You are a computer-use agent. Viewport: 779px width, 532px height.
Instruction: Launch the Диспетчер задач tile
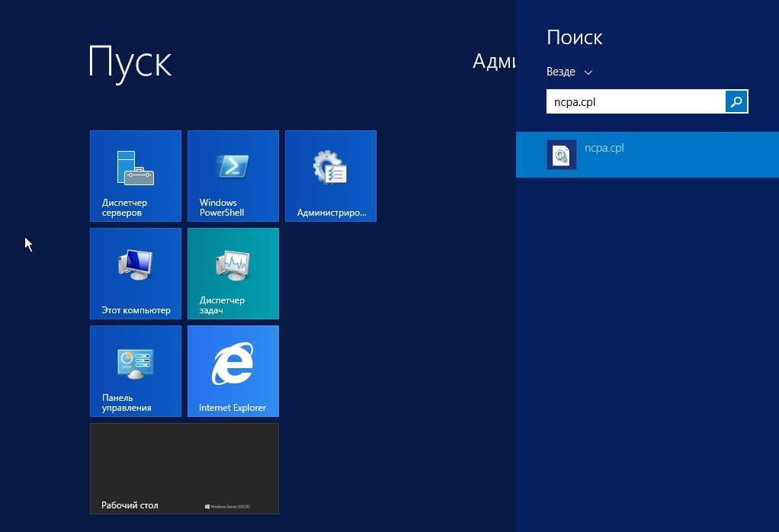point(233,274)
